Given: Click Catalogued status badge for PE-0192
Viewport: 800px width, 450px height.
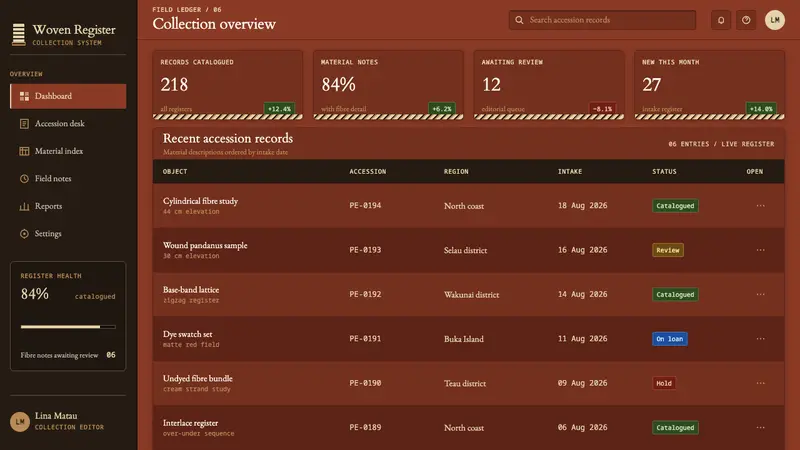Looking at the screenshot, I should coord(675,294).
